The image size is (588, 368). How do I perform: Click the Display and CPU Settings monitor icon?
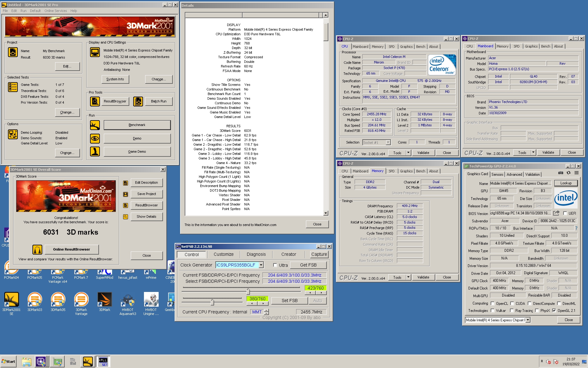[95, 52]
